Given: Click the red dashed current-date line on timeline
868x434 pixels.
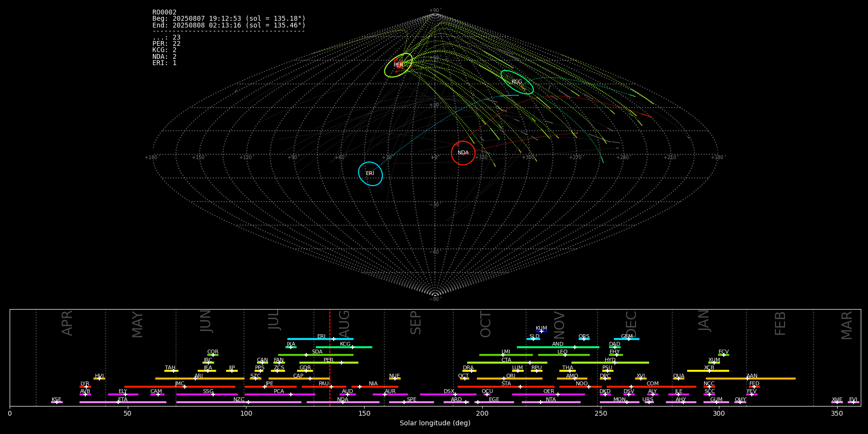Looking at the screenshot, I should 330,357.
